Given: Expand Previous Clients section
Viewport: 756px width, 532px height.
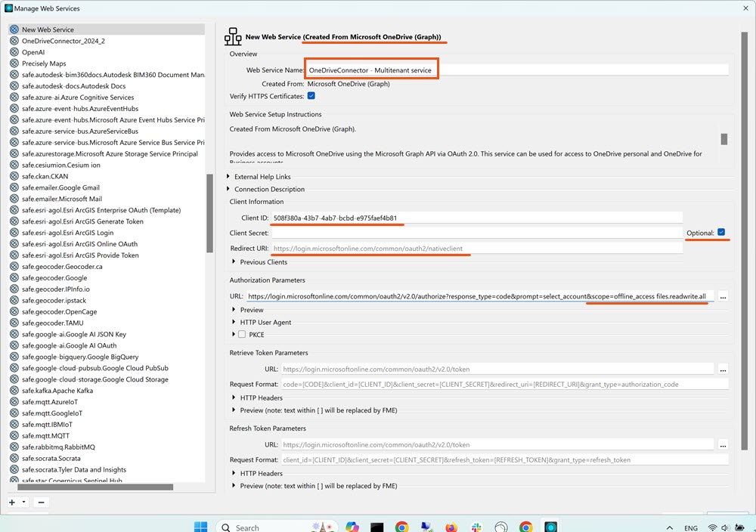Looking at the screenshot, I should tap(234, 261).
